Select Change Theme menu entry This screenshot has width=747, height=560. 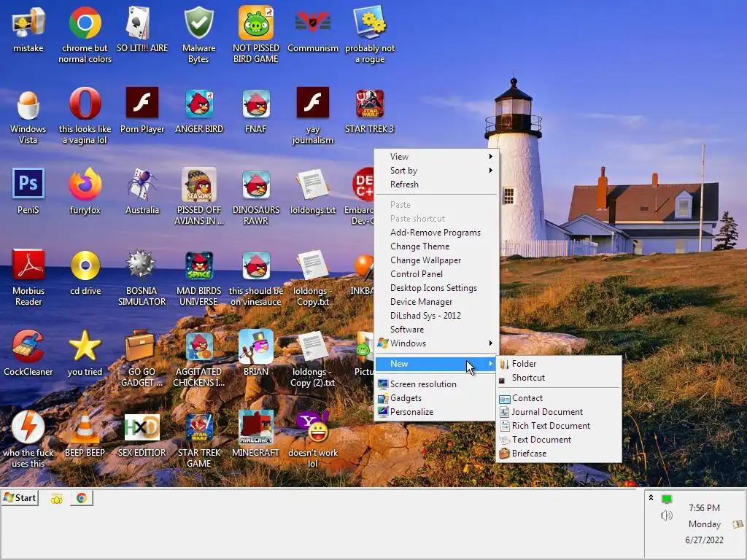pos(436,246)
